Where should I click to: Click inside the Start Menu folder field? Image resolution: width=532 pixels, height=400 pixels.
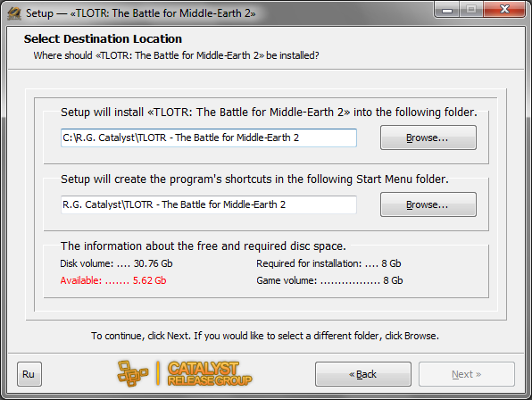click(x=209, y=204)
